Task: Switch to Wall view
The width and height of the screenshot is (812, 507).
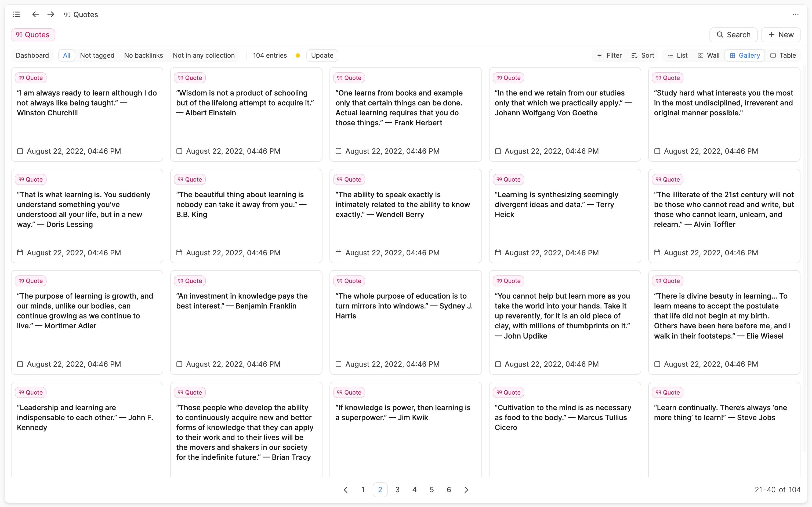Action: pos(708,55)
